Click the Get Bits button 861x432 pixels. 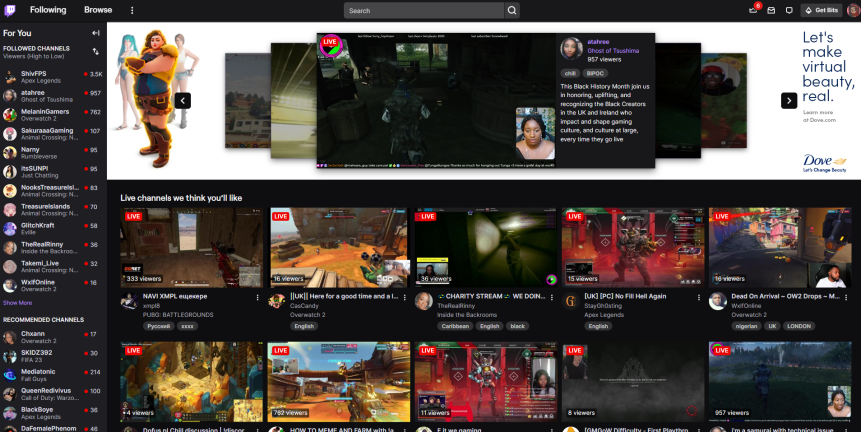pos(821,10)
